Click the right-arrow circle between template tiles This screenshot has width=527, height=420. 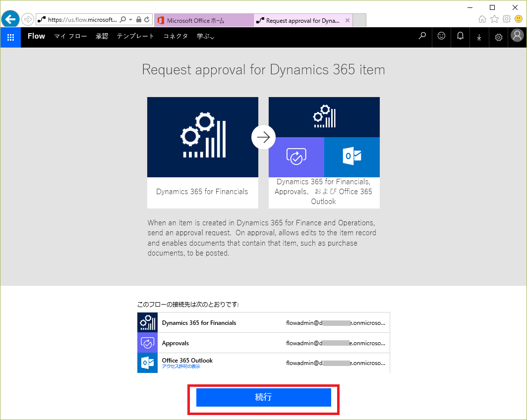264,137
